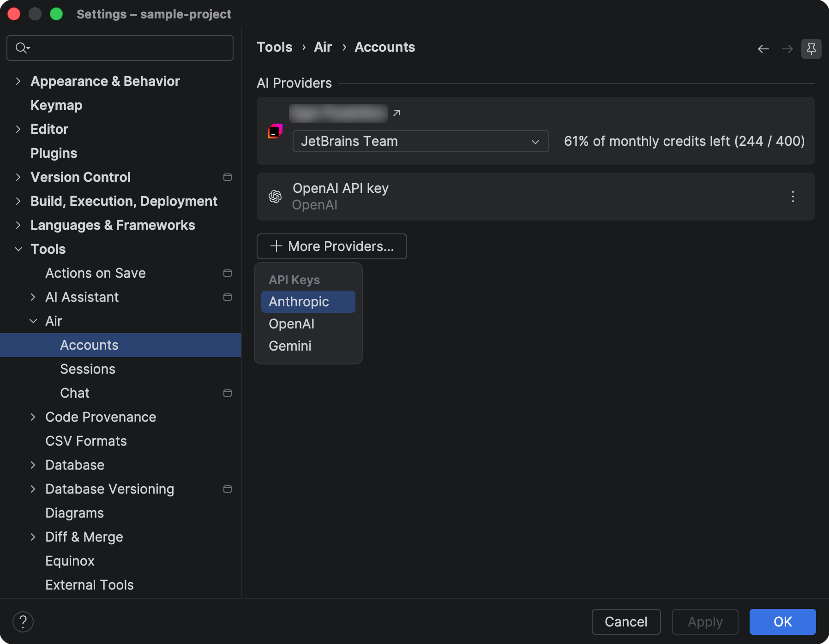Open the OpenAI API key options menu
Viewport: 829px width, 644px height.
pyautogui.click(x=793, y=197)
